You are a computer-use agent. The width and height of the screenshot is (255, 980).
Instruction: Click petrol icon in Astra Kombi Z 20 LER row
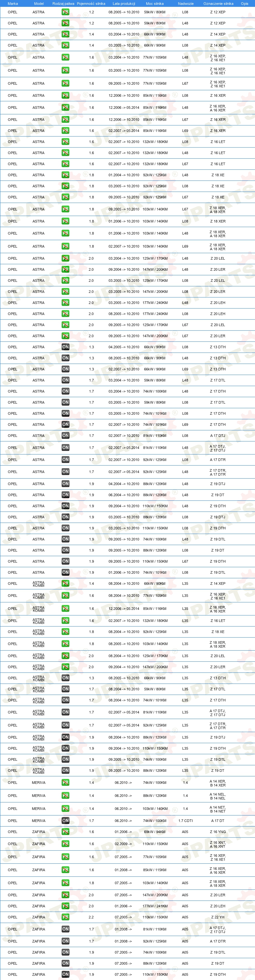tap(66, 667)
